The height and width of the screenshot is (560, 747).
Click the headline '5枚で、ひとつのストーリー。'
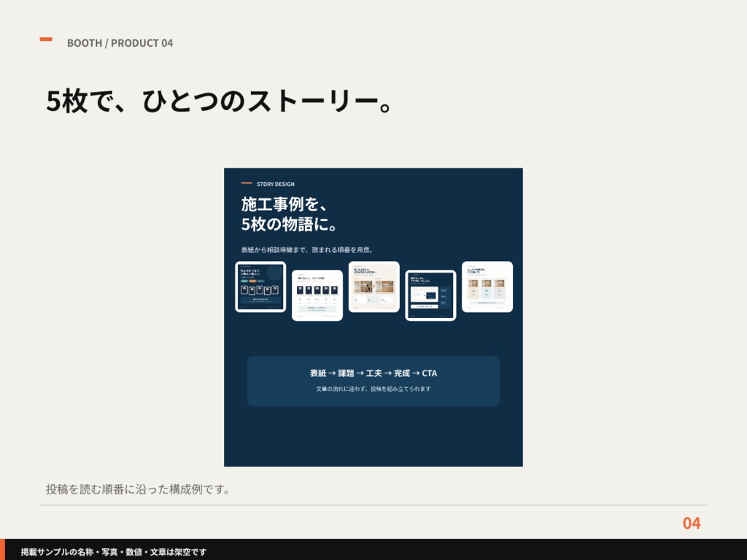[219, 101]
